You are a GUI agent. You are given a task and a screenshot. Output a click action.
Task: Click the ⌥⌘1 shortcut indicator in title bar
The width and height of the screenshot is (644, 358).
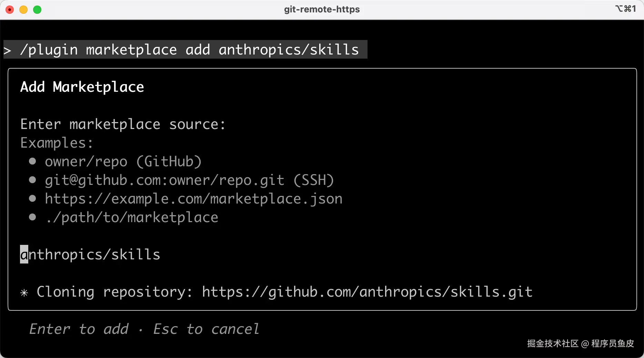(625, 9)
